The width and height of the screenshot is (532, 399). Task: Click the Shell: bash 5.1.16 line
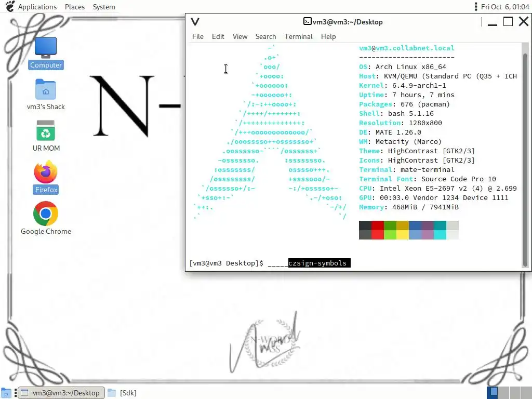coord(396,114)
